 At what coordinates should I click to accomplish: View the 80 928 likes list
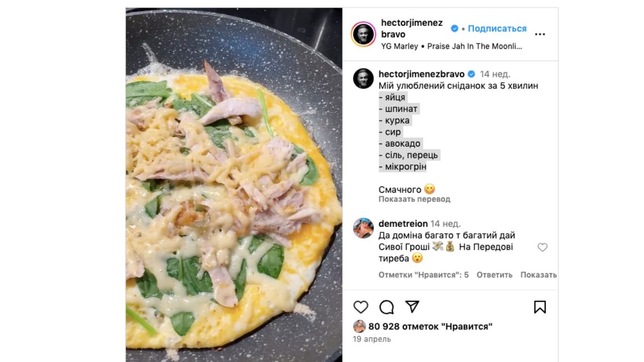click(430, 327)
